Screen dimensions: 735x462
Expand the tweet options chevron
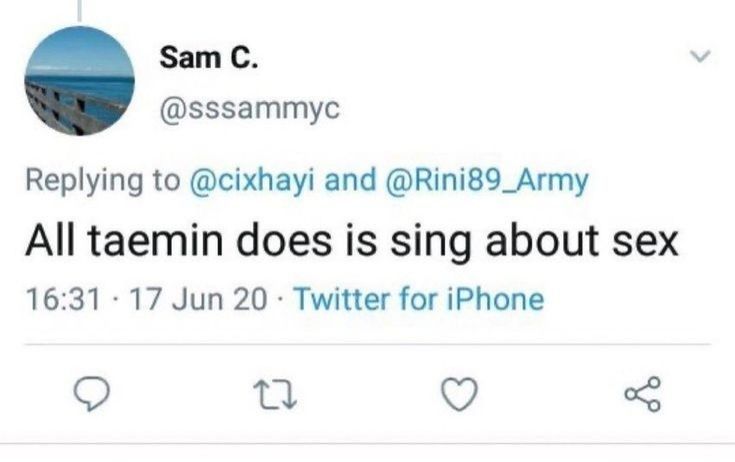click(x=702, y=59)
